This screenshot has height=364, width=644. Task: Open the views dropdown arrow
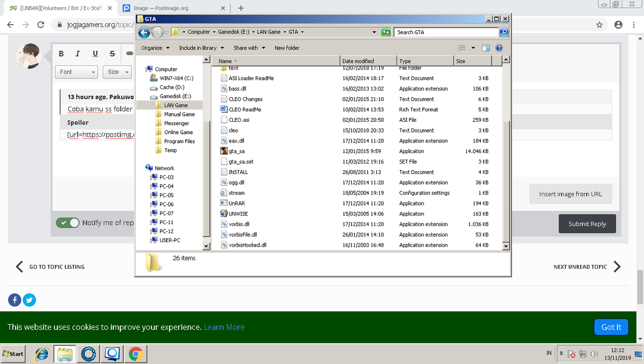tap(473, 48)
